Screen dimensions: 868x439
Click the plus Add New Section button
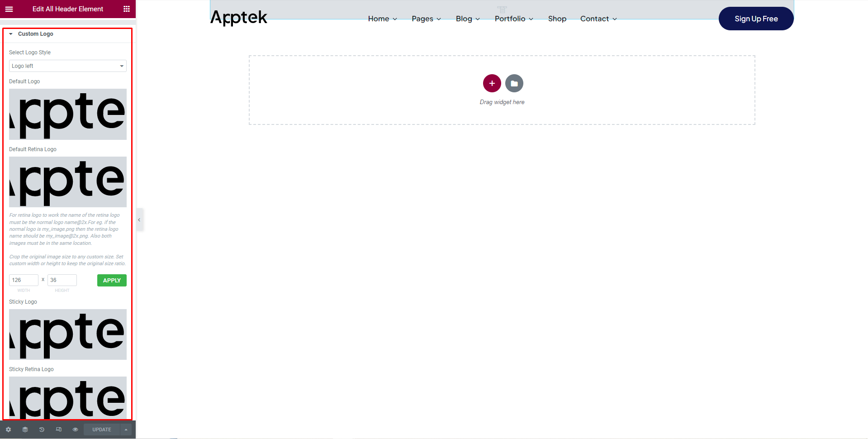pyautogui.click(x=492, y=83)
